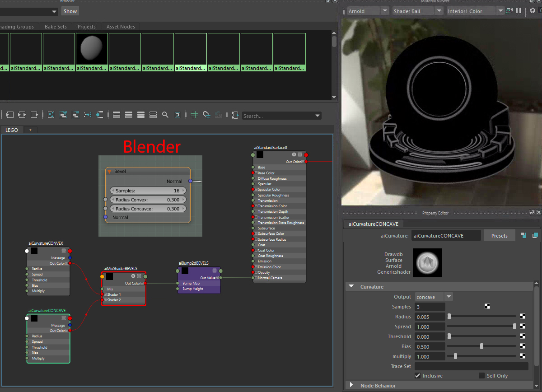Screen dimensions: 542x392
Task: Click the Input Connections toolbar icon
Action: point(10,115)
